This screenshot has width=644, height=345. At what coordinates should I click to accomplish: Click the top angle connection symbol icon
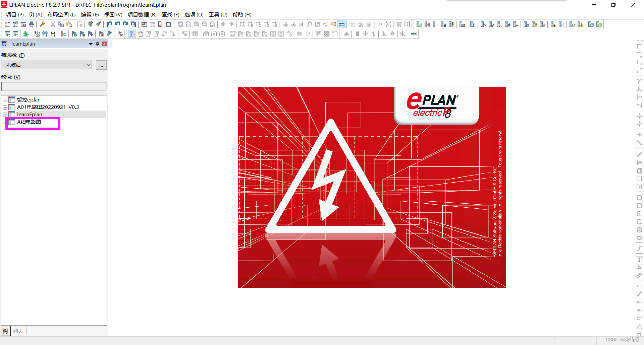[639, 47]
